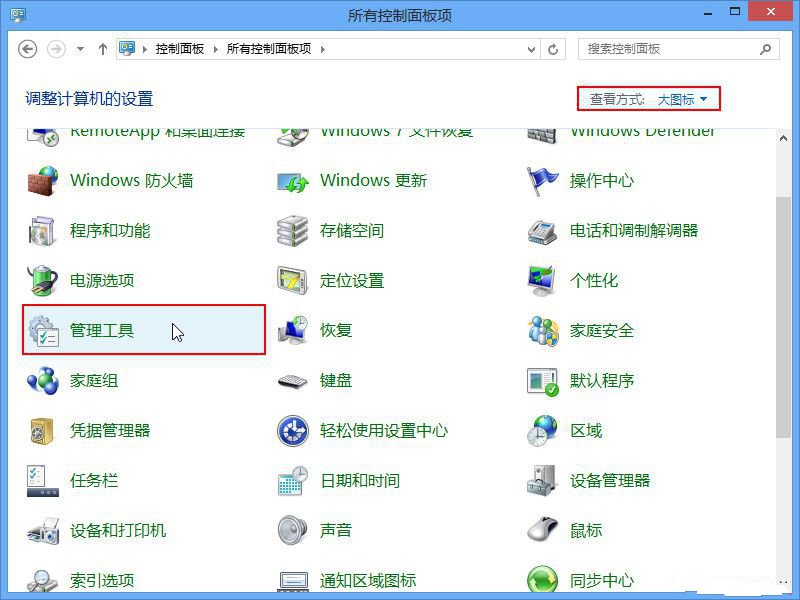Open 个性化 monitor icon
This screenshot has height=600, width=800.
tap(542, 281)
